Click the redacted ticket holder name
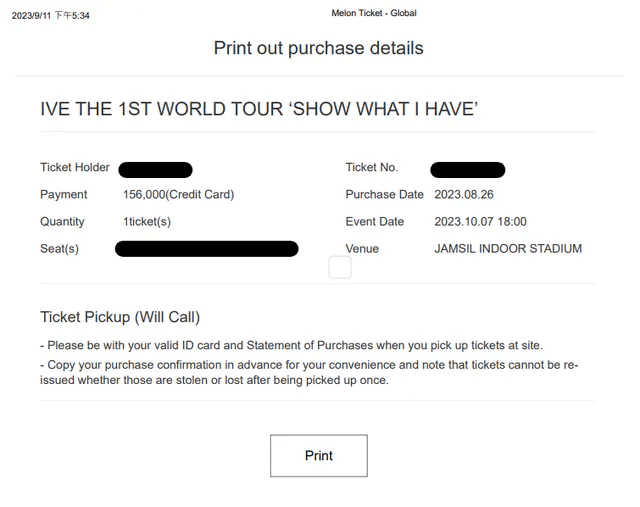The image size is (640, 507). click(x=154, y=170)
